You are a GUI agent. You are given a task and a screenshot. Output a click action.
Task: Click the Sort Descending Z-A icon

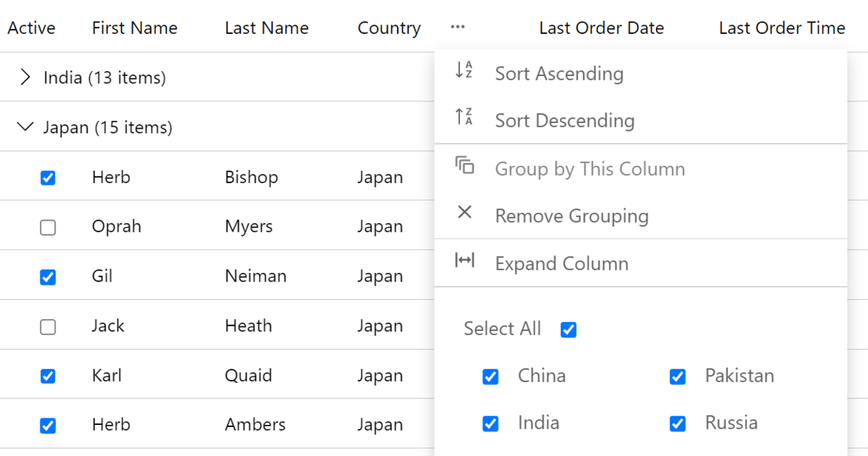click(x=464, y=117)
